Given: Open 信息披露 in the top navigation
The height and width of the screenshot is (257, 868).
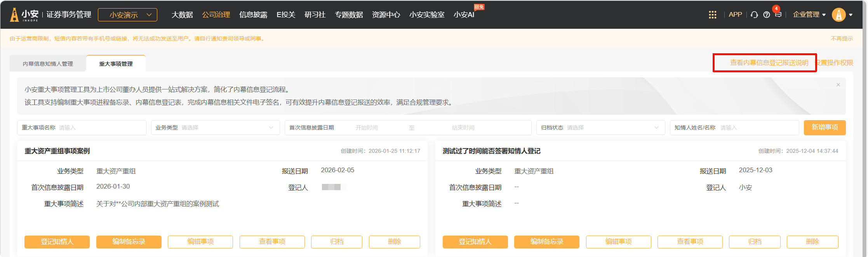Looking at the screenshot, I should (x=253, y=15).
